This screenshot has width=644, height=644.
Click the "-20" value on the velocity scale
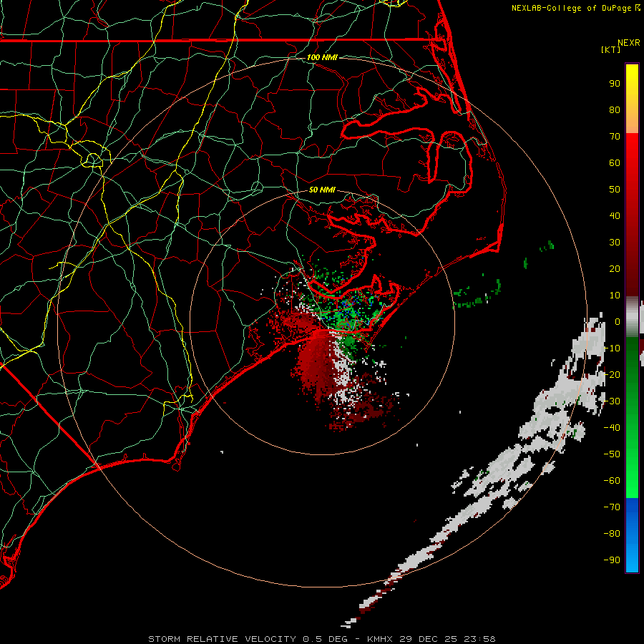click(x=612, y=374)
